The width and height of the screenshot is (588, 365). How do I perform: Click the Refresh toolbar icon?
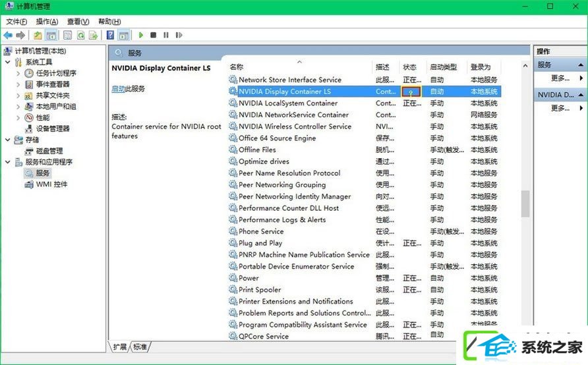[x=80, y=35]
